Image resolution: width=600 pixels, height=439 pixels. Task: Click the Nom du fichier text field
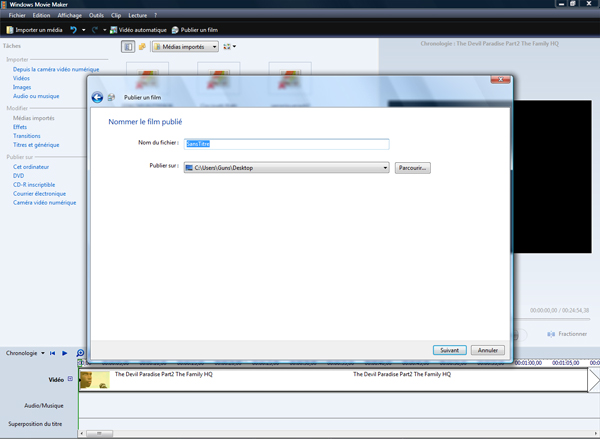pos(286,144)
